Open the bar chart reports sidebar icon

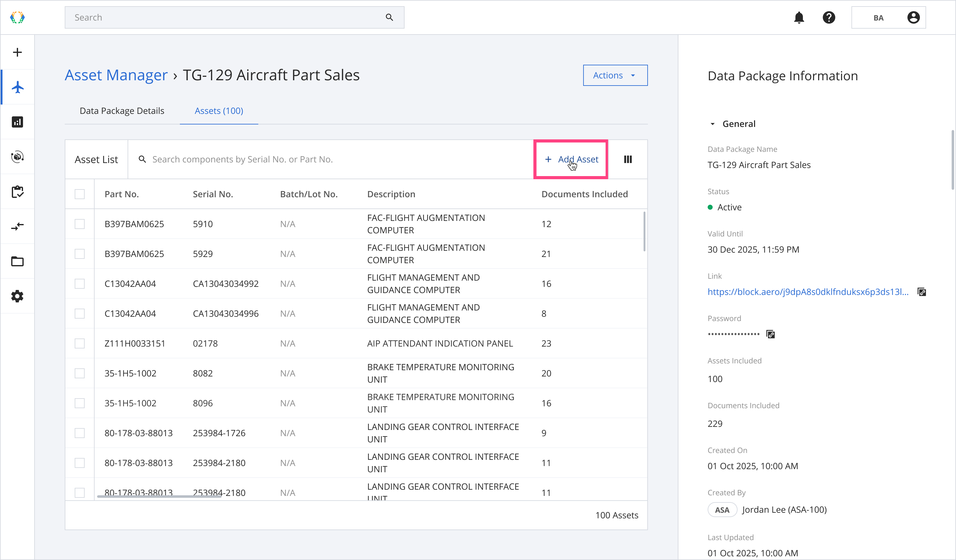coord(17,122)
